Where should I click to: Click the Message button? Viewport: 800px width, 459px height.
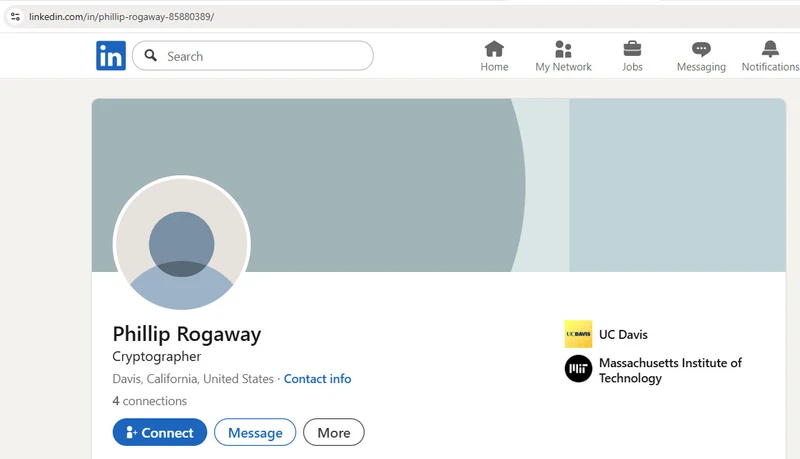[x=255, y=432]
